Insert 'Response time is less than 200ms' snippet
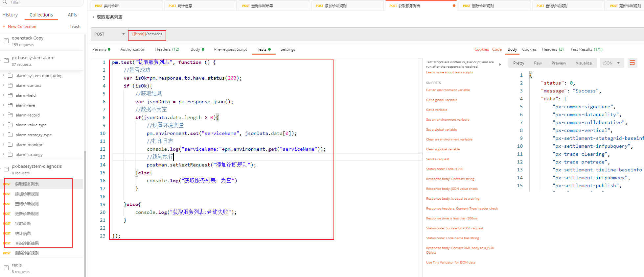 (x=452, y=218)
